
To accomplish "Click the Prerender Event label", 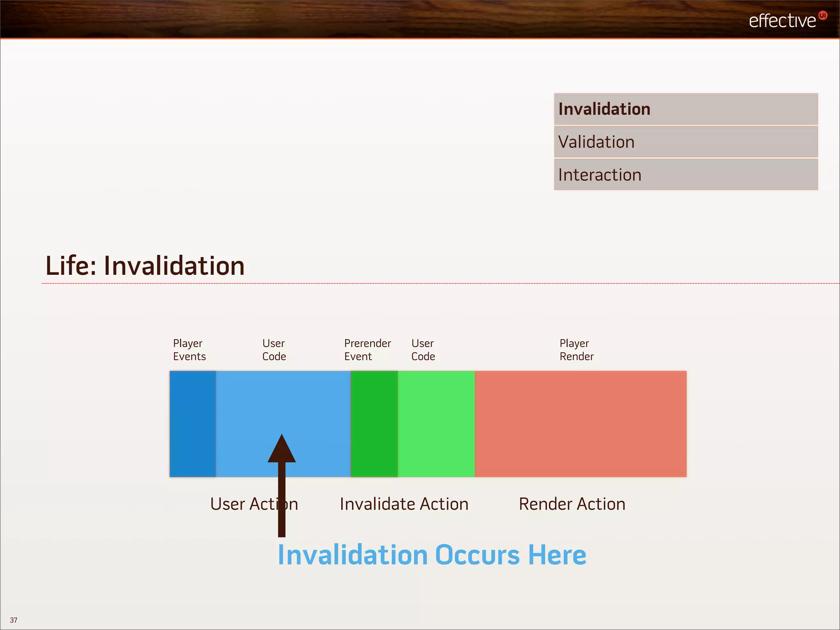I will coord(367,349).
